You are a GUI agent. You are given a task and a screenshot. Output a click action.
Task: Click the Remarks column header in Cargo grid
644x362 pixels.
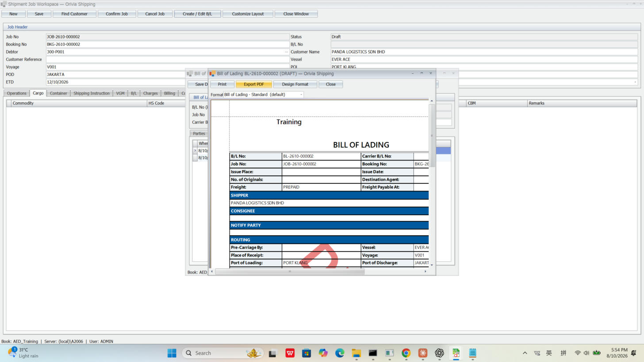582,103
